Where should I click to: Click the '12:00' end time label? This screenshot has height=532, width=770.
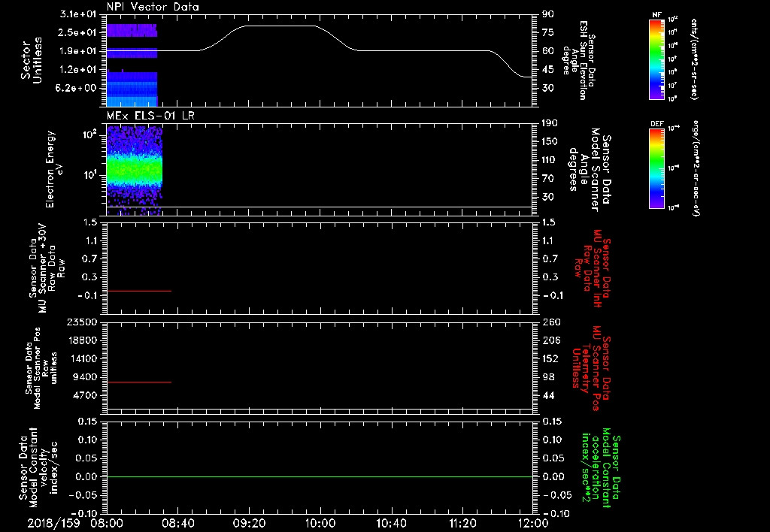coord(533,523)
